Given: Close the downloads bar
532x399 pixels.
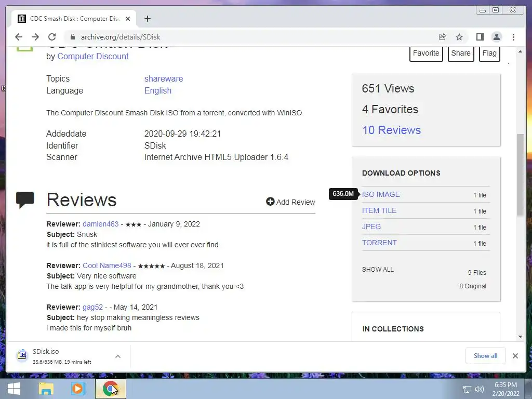Looking at the screenshot, I should tap(515, 355).
